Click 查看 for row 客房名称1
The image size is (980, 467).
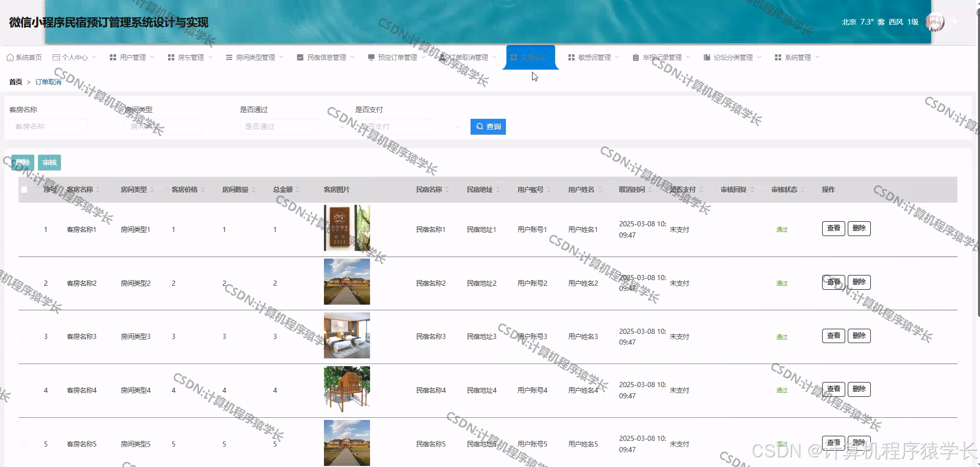coord(833,228)
